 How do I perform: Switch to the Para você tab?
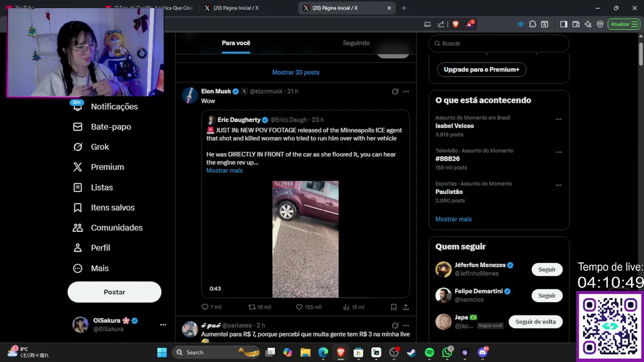(x=236, y=43)
